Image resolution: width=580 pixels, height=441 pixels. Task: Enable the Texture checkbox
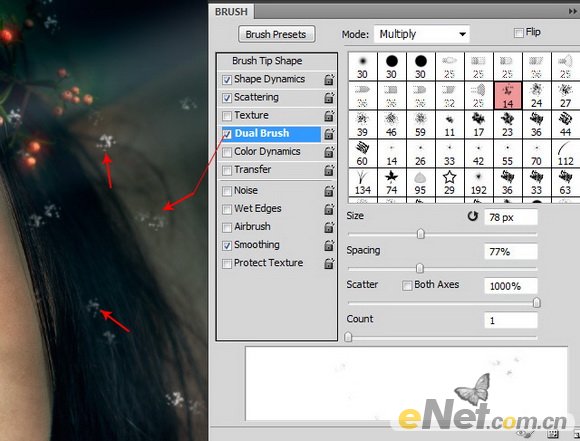pos(227,116)
